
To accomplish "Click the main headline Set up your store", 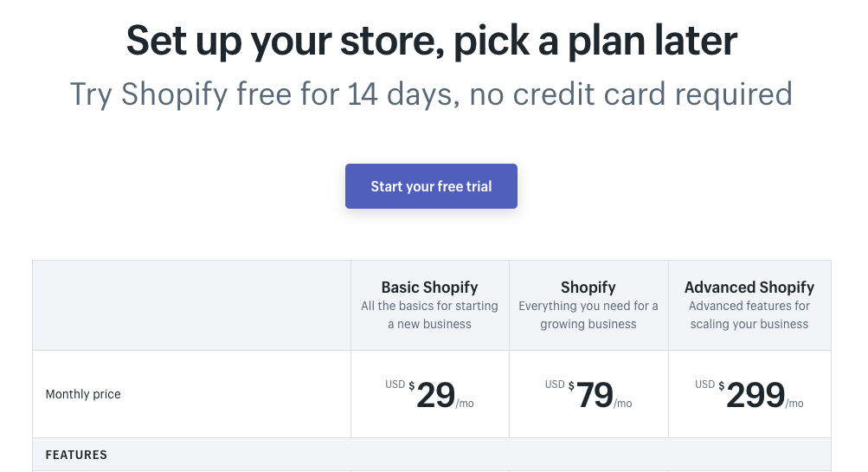I will 432,41.
